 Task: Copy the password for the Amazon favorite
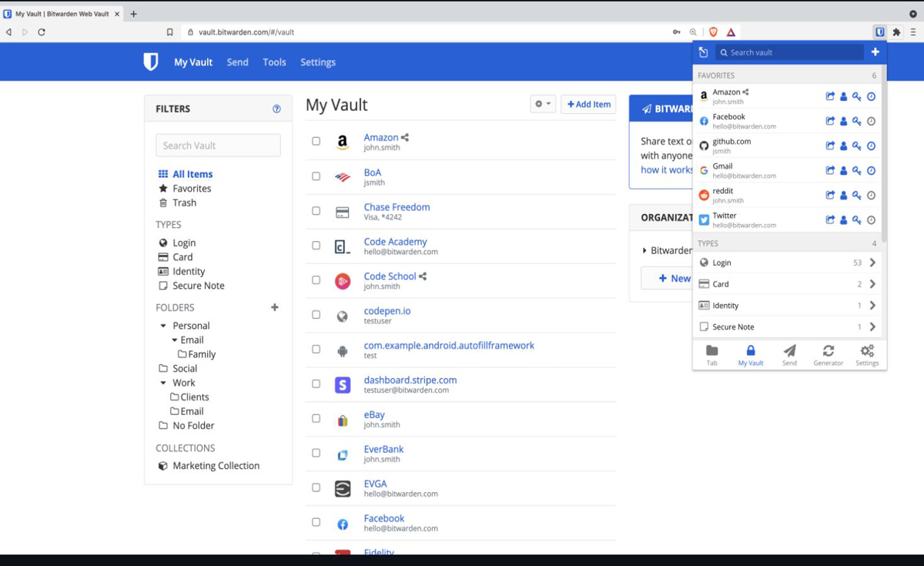[856, 96]
